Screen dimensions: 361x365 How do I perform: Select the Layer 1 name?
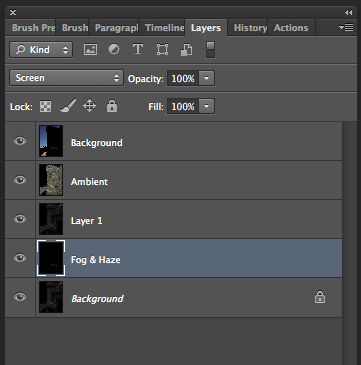tap(87, 221)
